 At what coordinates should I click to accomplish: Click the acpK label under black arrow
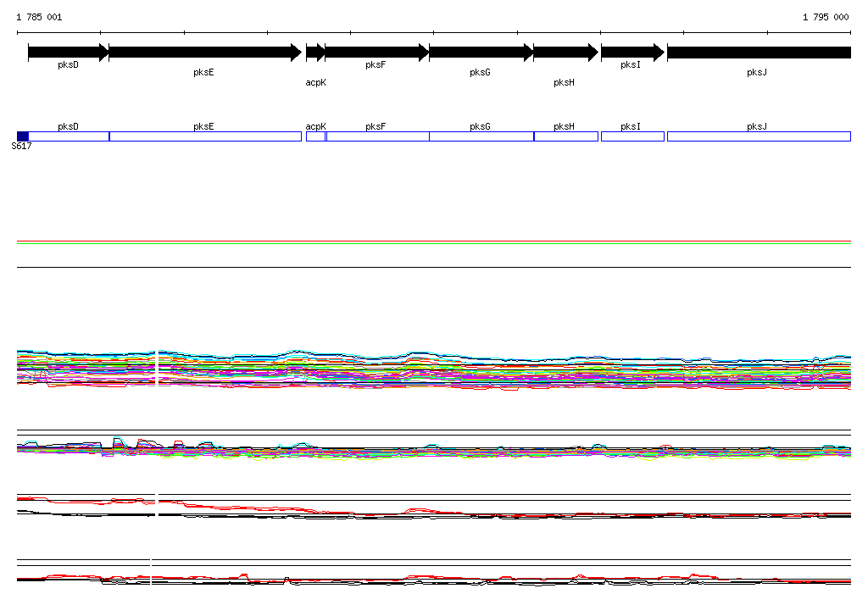315,82
